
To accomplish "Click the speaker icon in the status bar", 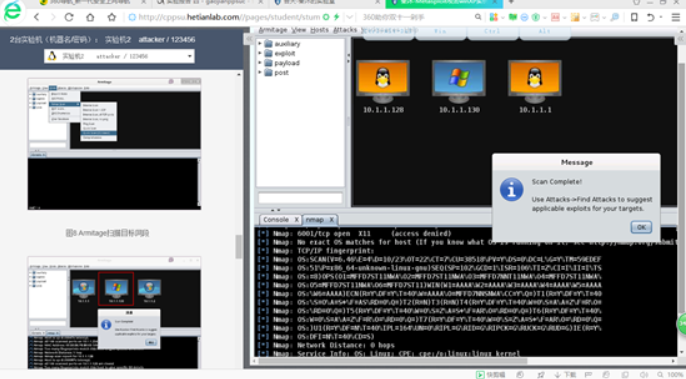I will click(x=644, y=375).
